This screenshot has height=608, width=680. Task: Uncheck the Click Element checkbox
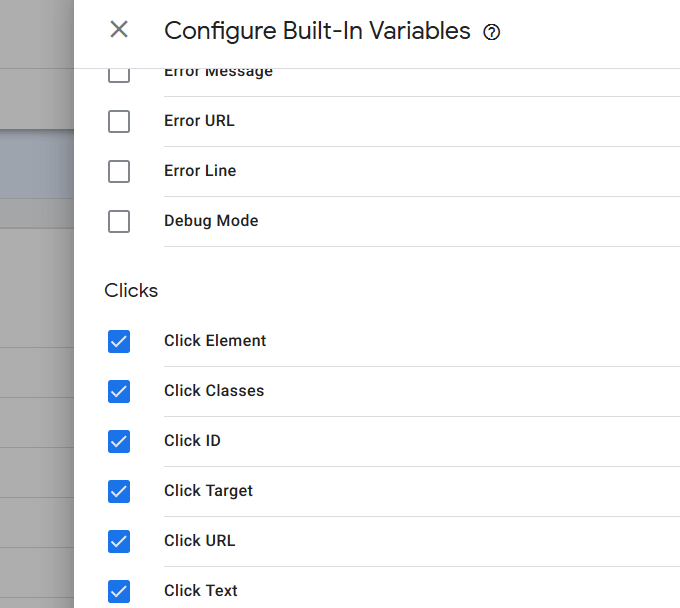119,341
